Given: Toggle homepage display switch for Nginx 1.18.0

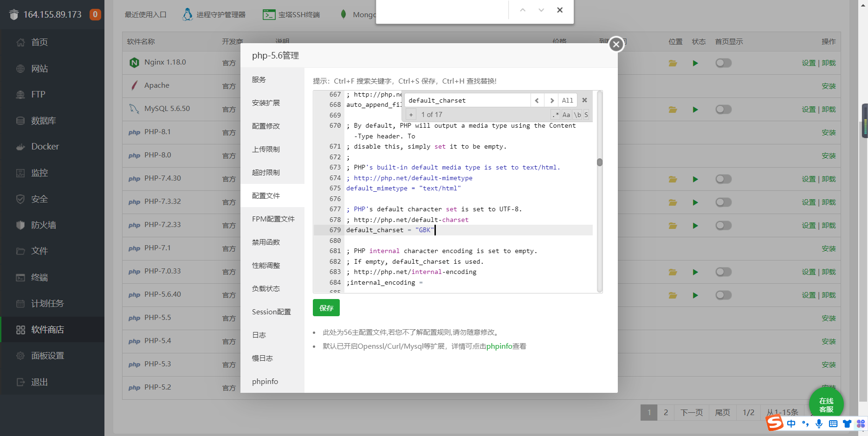Looking at the screenshot, I should pyautogui.click(x=723, y=63).
